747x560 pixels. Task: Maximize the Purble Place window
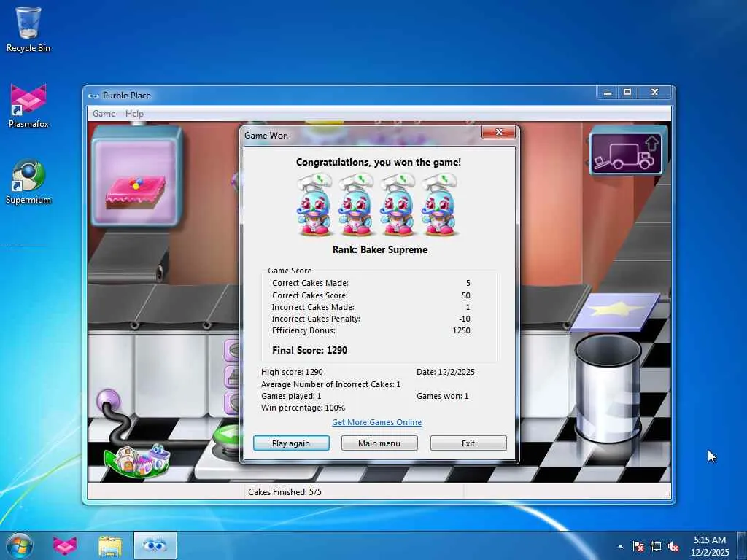click(x=627, y=93)
